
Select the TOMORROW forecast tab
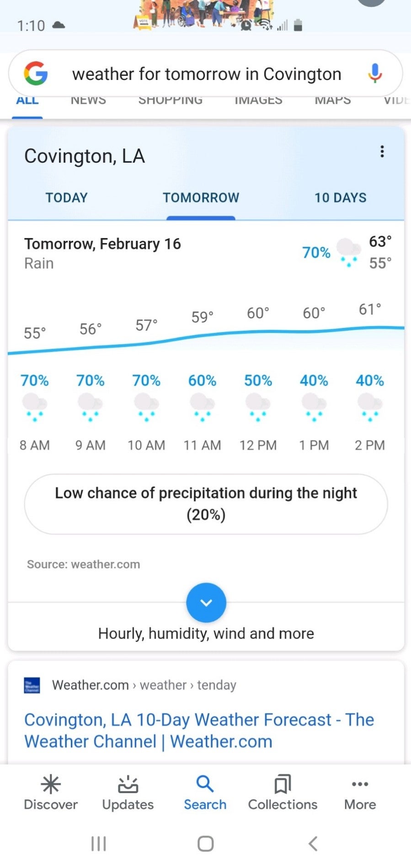coord(201,197)
